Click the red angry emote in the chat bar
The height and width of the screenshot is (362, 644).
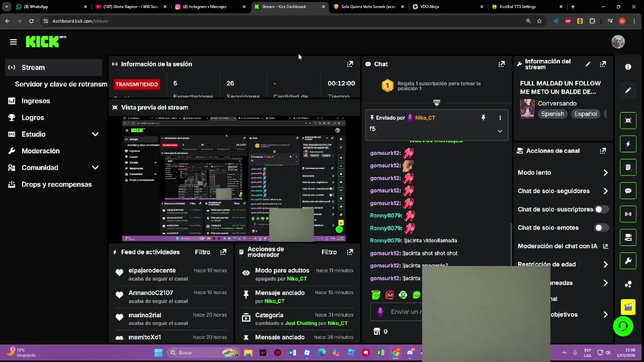389,295
